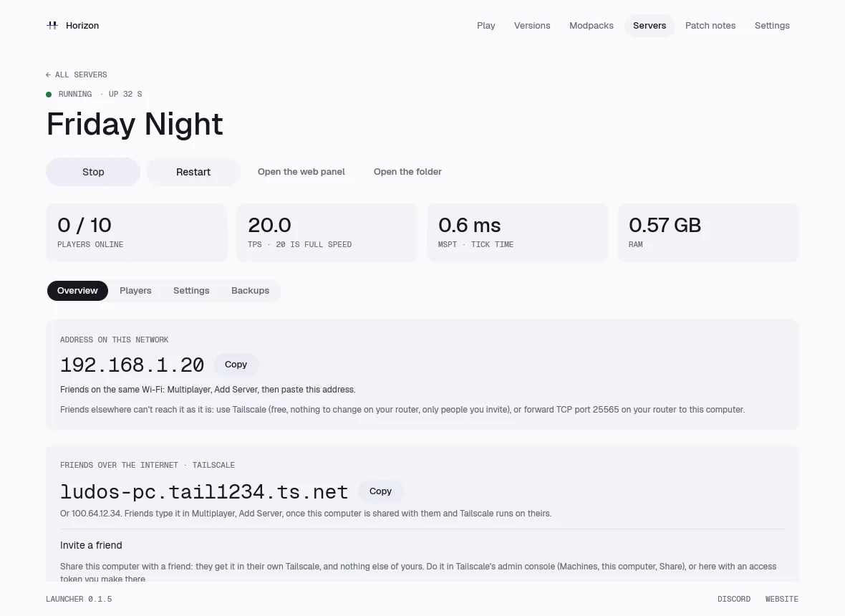Viewport: 845px width, 616px height.
Task: Click the 0.57 GB RAM card
Action: [x=708, y=233]
